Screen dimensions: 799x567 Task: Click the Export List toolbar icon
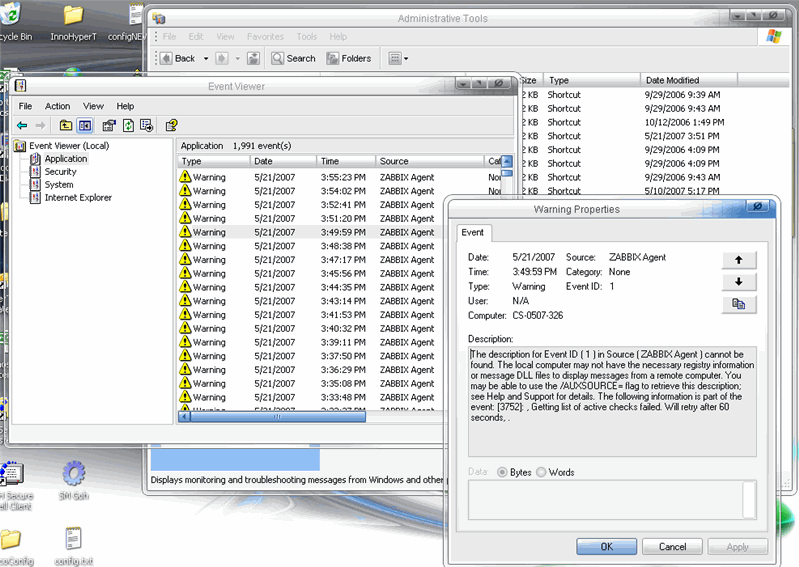(x=147, y=125)
